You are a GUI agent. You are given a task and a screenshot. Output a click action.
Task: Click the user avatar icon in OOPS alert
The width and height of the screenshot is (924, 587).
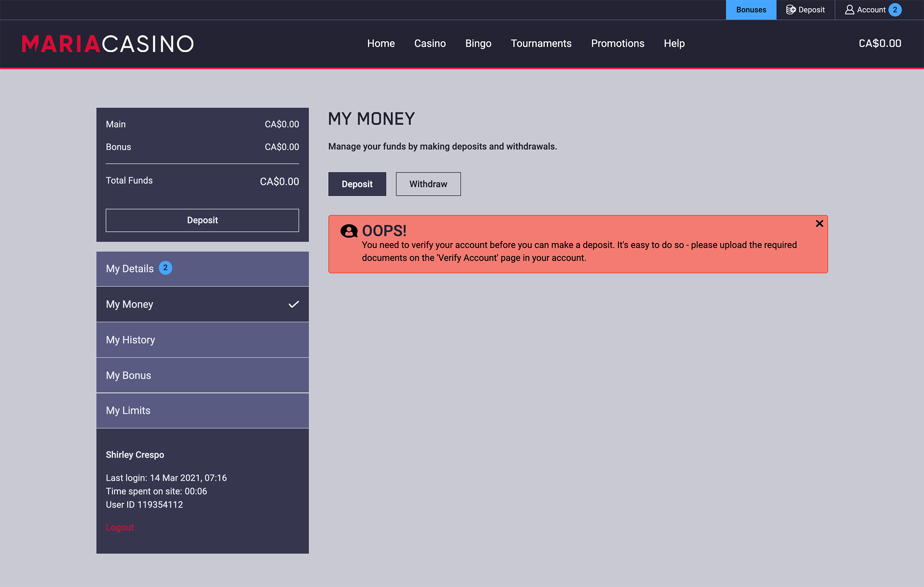coord(349,231)
